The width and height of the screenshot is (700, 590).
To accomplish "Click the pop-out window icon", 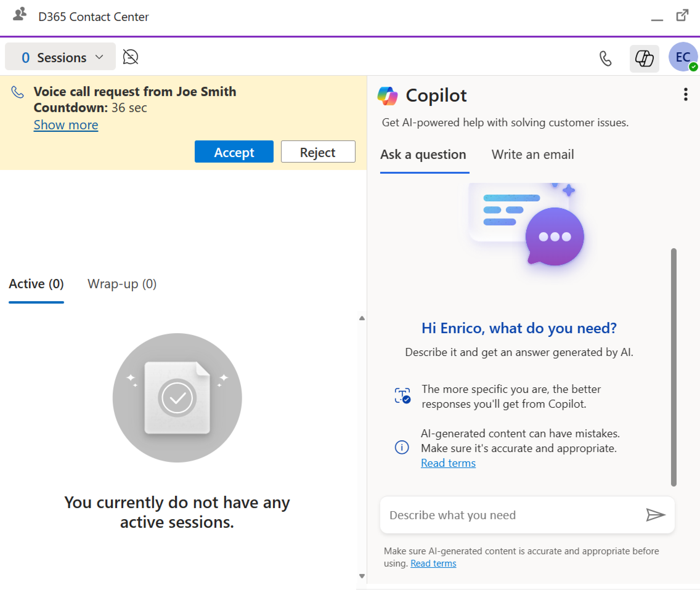I will click(x=682, y=15).
